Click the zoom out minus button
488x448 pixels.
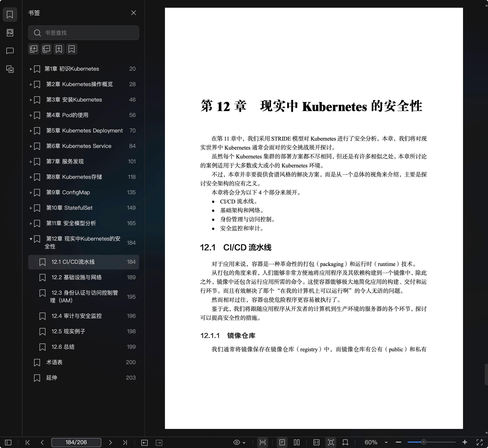click(x=398, y=442)
